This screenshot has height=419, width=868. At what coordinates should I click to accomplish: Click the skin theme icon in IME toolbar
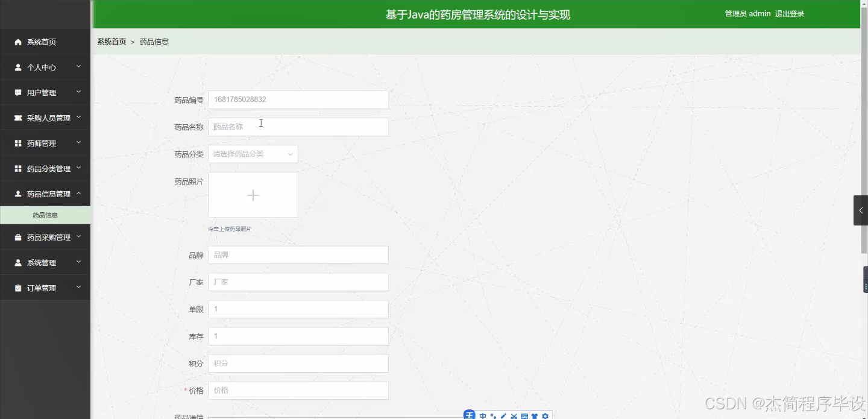click(x=535, y=415)
